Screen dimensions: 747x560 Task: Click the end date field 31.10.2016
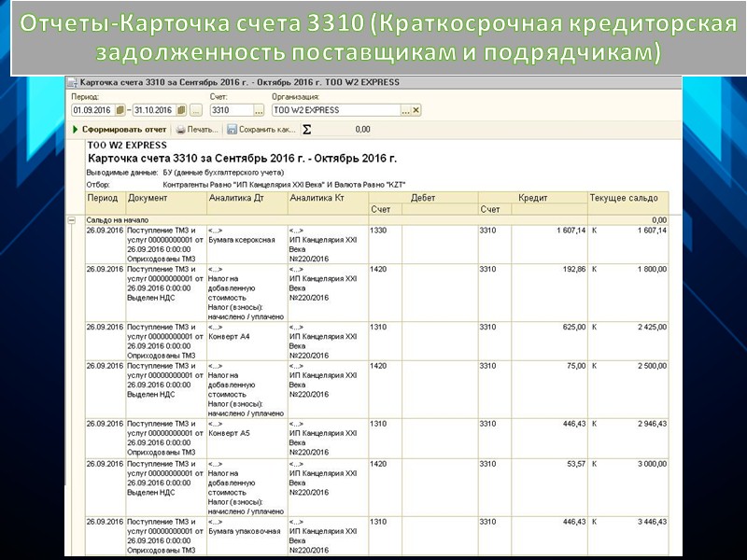tap(154, 110)
